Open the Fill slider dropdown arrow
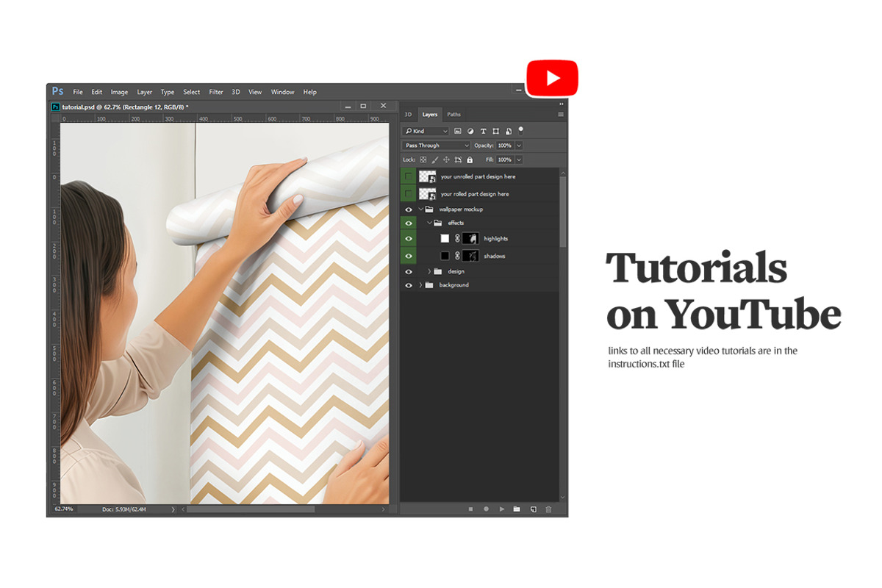 [x=519, y=159]
